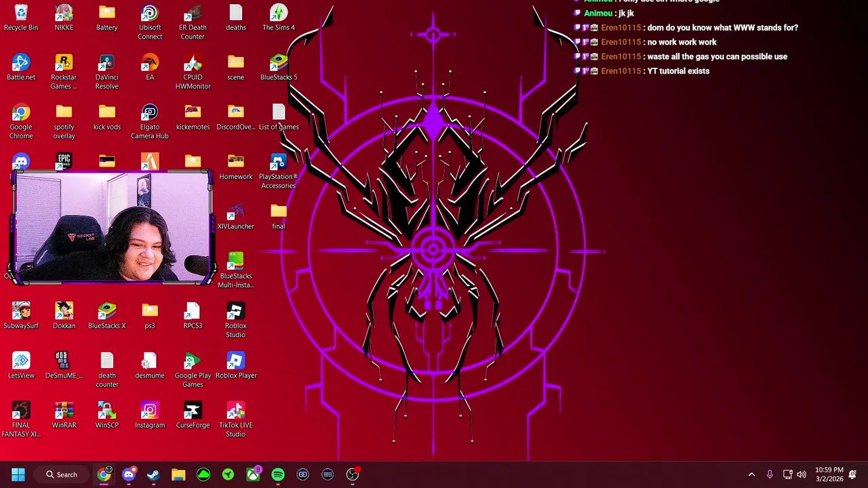868x488 pixels.
Task: Launch WinSCP desktop shortcut
Action: [107, 415]
